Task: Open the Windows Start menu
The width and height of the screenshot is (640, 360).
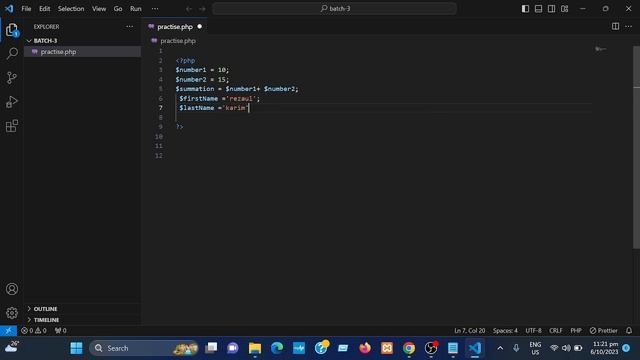Action: coord(76,348)
